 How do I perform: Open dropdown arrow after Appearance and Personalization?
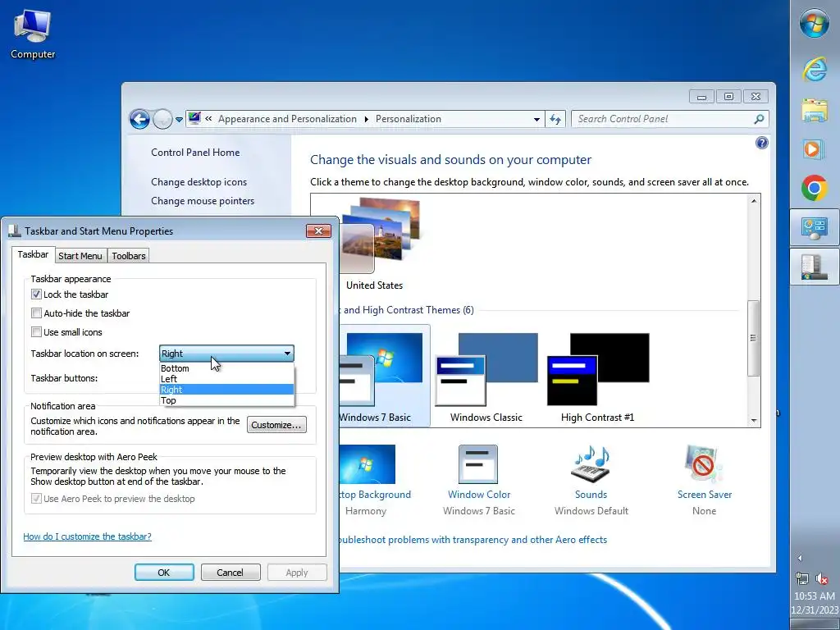[x=367, y=119]
